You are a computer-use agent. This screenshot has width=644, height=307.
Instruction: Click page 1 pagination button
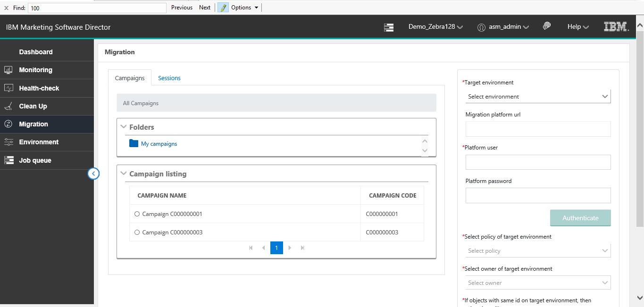coord(276,248)
